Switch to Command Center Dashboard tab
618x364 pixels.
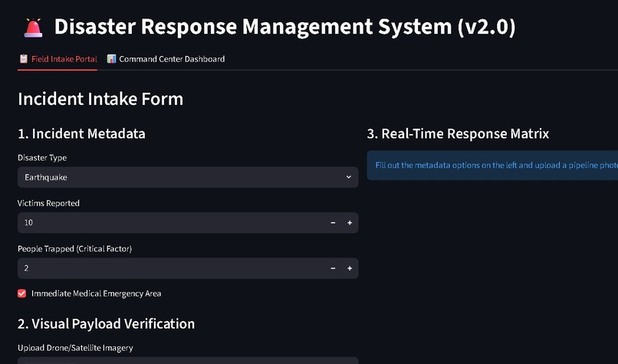tap(166, 59)
